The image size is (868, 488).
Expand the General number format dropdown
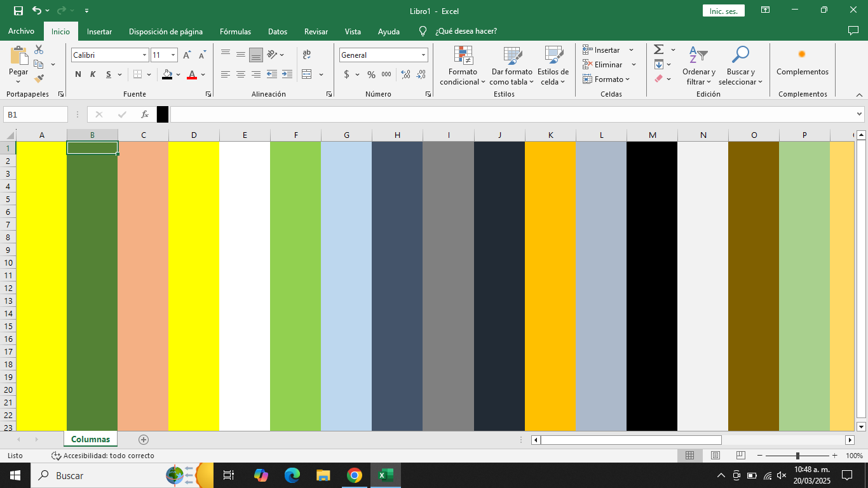[x=423, y=55]
